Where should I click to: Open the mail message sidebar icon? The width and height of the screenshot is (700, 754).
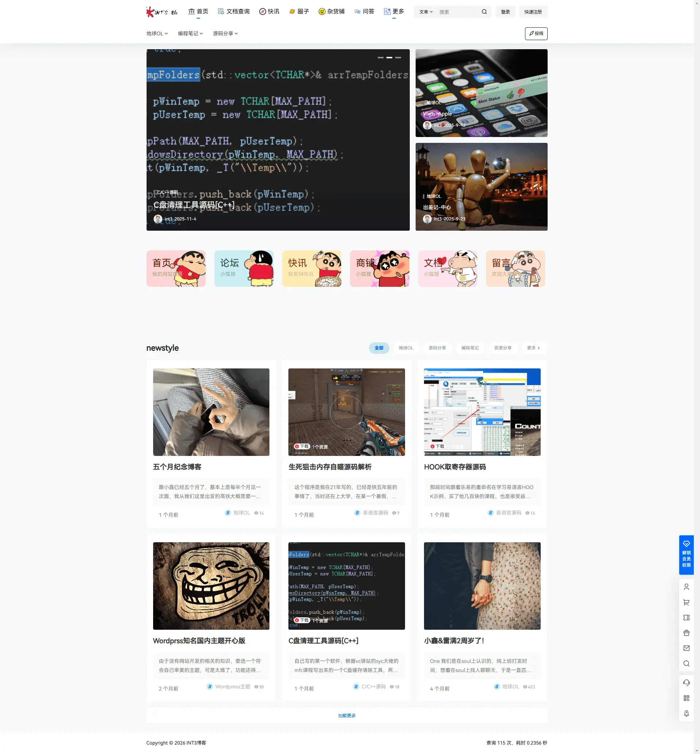[x=686, y=648]
